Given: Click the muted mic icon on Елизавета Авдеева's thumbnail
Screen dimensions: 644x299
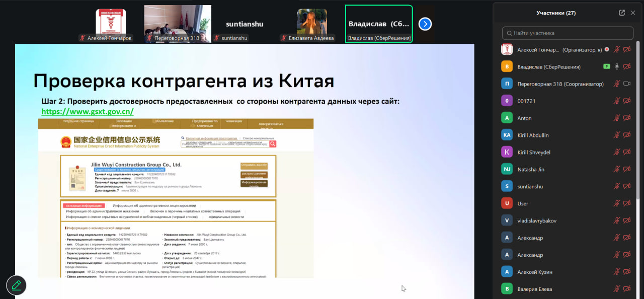Looking at the screenshot, I should pyautogui.click(x=284, y=37).
